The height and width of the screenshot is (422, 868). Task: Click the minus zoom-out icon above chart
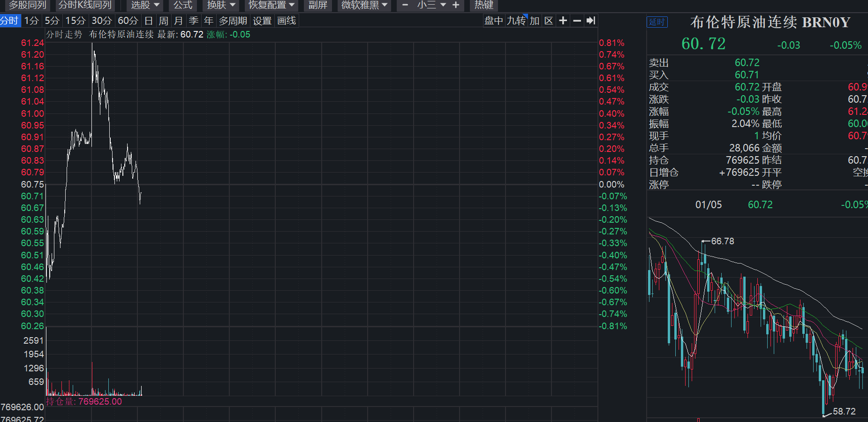tap(577, 21)
